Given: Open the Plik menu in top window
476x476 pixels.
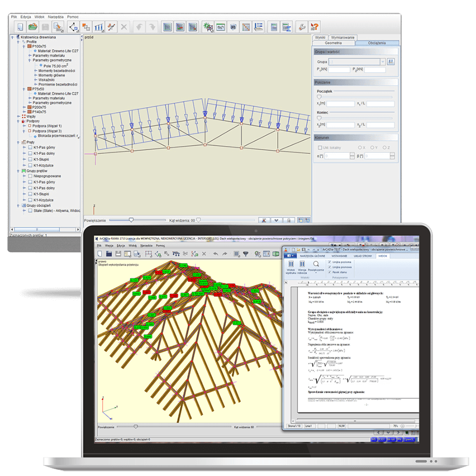Looking at the screenshot, I should (x=14, y=17).
